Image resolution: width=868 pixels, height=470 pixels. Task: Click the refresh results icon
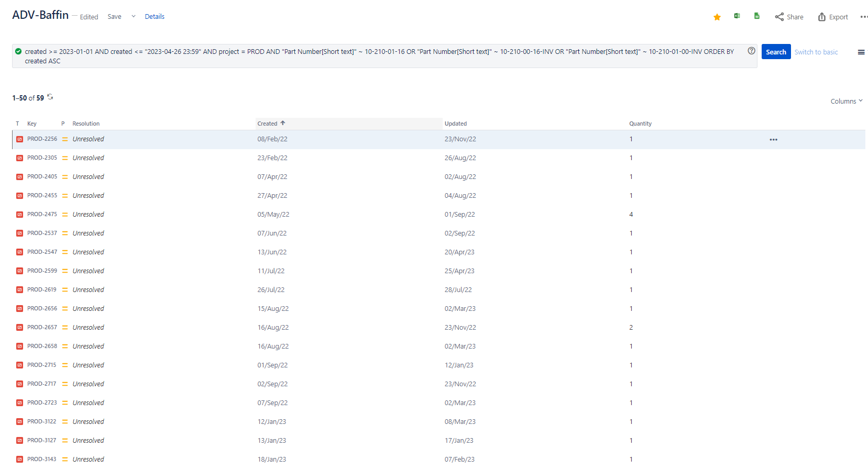coord(50,97)
